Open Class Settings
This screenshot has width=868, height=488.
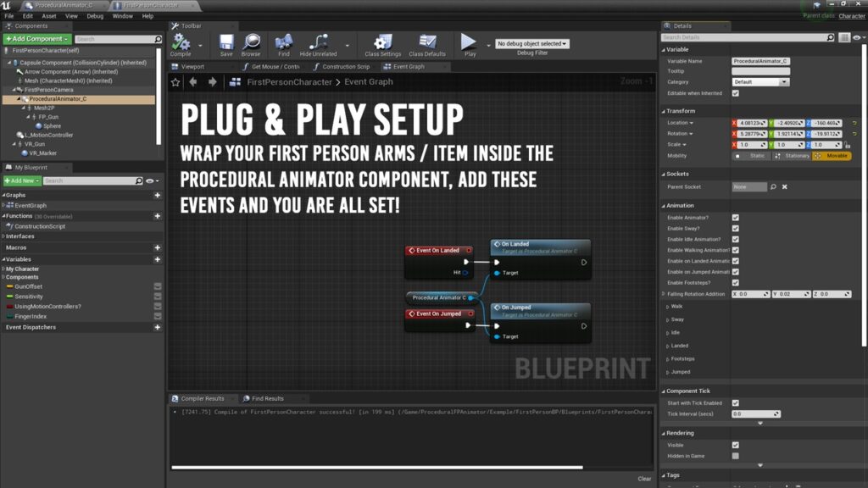click(383, 43)
